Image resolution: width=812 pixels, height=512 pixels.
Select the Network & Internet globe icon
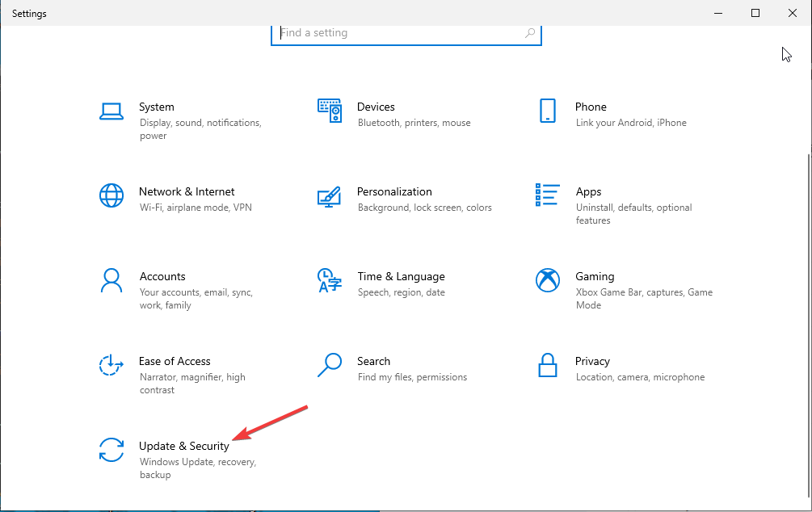click(x=111, y=195)
